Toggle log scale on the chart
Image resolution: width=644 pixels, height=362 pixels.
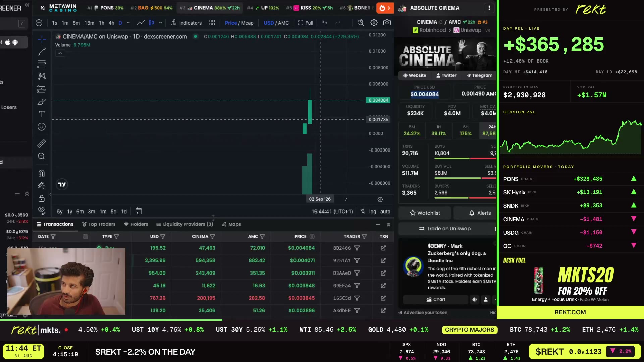point(373,212)
